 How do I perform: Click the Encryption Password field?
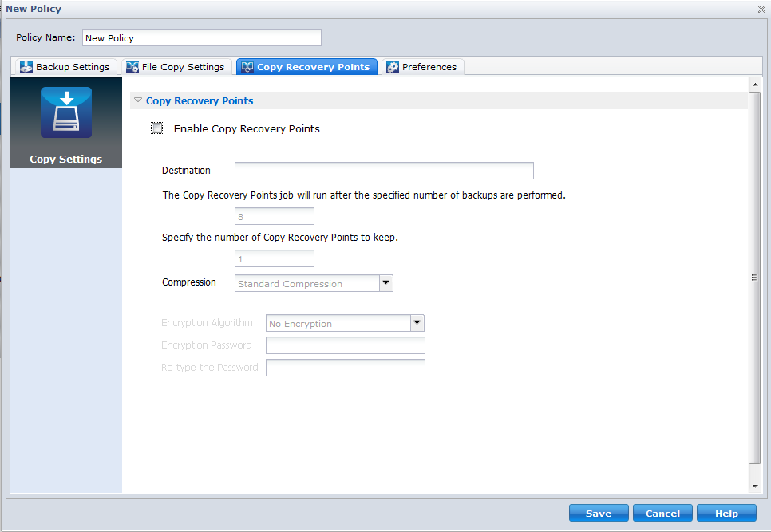click(345, 345)
